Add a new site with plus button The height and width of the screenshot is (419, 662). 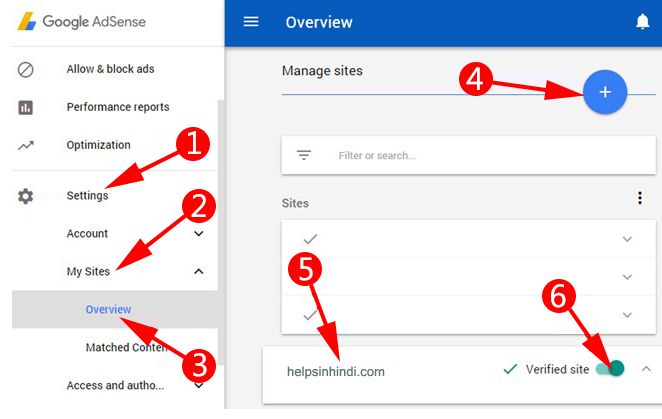click(x=605, y=92)
